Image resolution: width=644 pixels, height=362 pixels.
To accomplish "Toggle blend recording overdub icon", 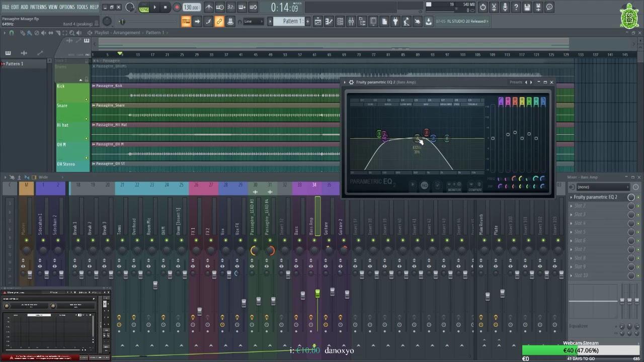I will click(242, 8).
